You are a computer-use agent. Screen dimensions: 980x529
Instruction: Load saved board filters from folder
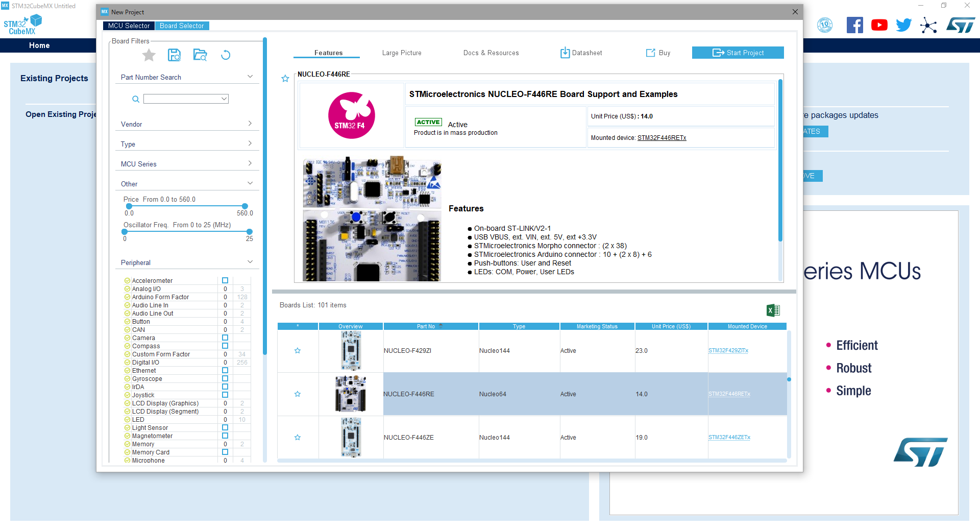tap(200, 55)
